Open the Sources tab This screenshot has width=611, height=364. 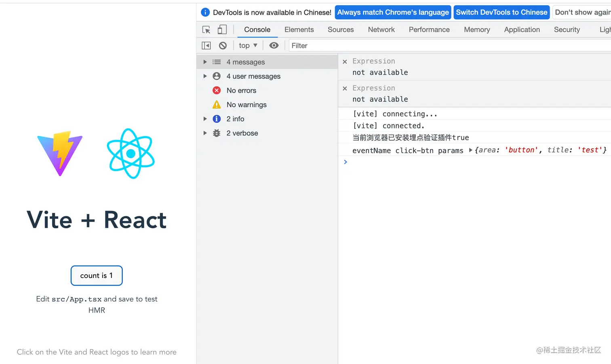pos(341,29)
